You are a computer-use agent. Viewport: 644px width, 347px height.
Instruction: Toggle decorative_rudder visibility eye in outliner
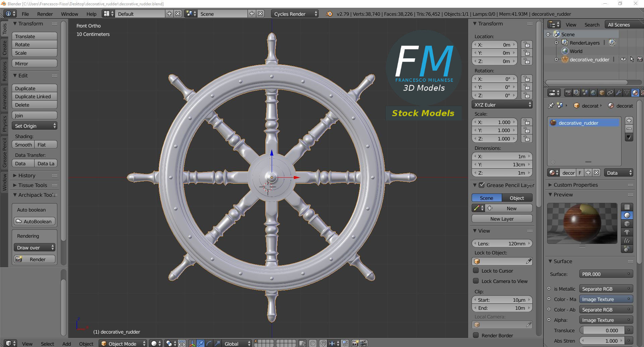click(623, 59)
